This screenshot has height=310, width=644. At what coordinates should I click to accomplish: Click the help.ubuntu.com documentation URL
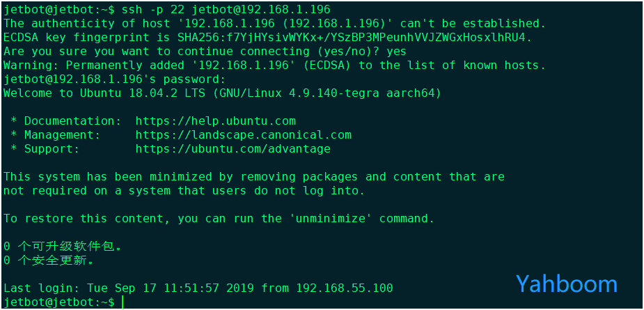[x=216, y=121]
